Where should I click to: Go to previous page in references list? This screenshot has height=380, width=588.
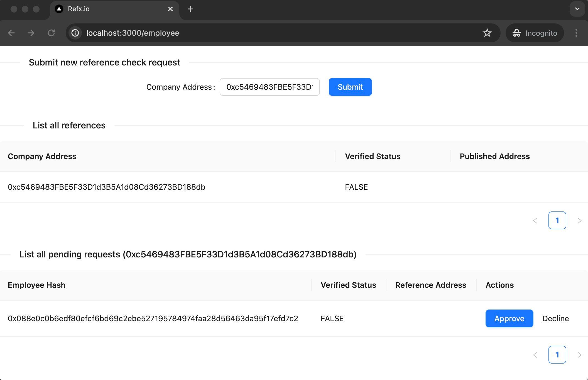tap(535, 221)
